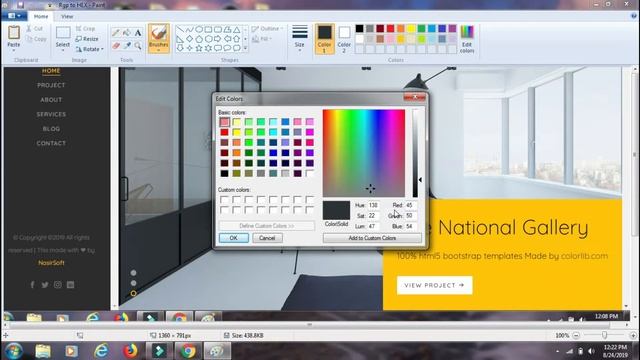The height and width of the screenshot is (360, 640).
Task: Select the Pencil tool in Paint
Action: tap(116, 33)
